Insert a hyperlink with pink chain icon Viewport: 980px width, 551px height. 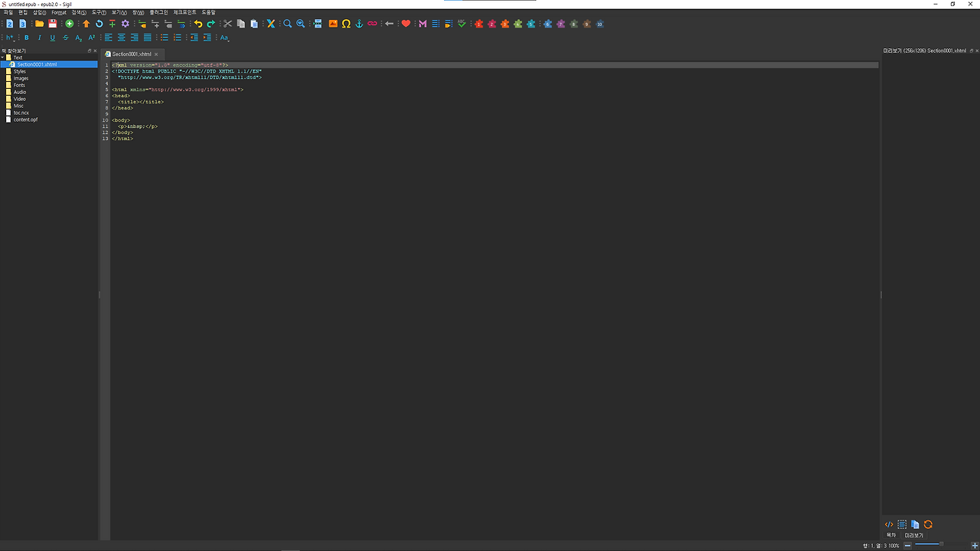[x=372, y=24]
